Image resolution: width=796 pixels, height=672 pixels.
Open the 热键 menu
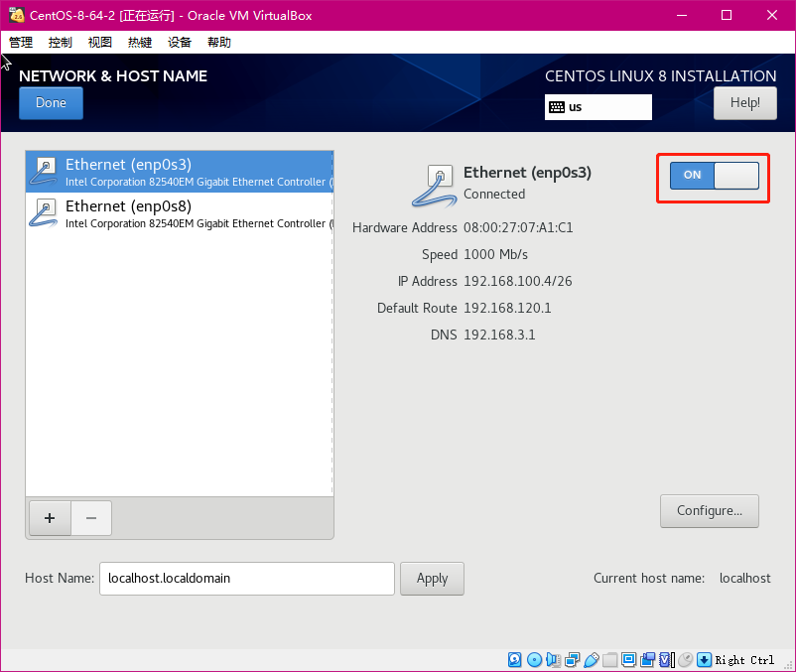(140, 42)
